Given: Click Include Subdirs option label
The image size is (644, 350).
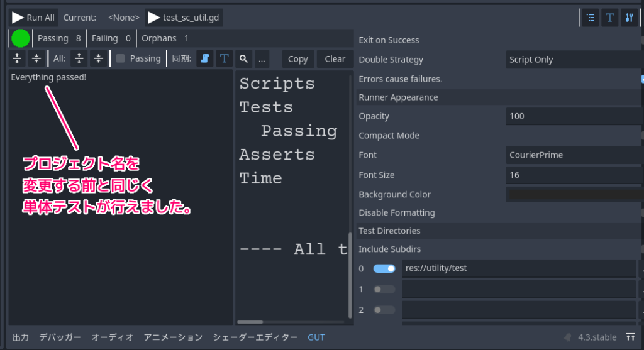Looking at the screenshot, I should (390, 249).
